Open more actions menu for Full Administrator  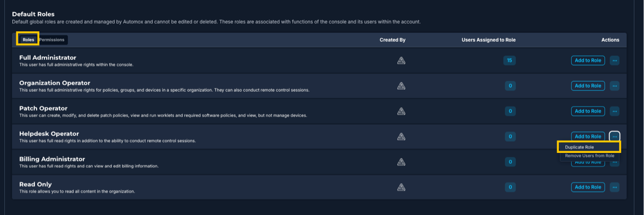(614, 61)
